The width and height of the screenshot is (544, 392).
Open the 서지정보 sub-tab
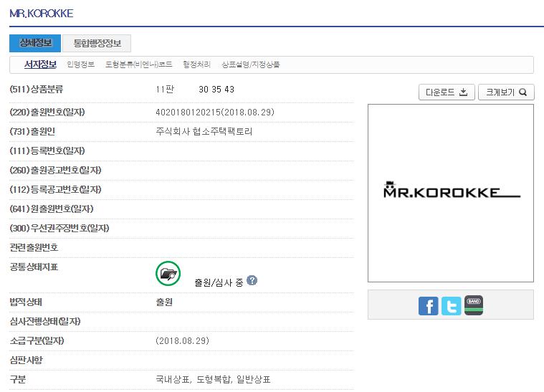(x=40, y=64)
